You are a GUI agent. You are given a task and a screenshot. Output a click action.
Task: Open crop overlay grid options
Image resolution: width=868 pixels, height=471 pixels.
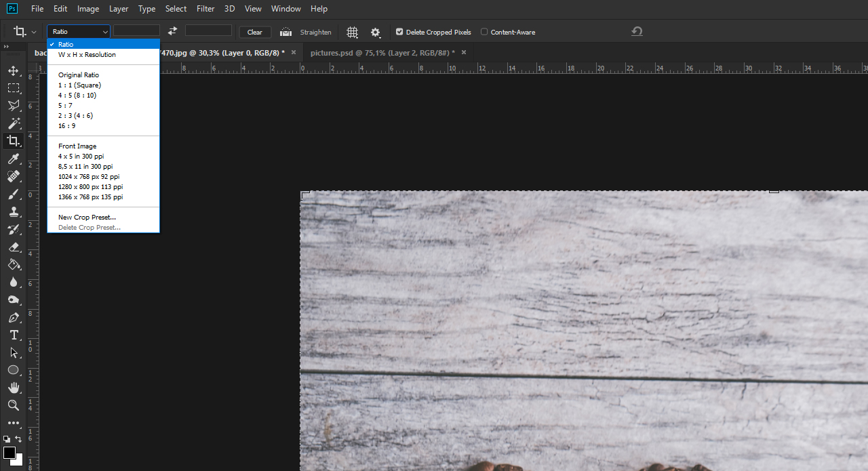(352, 32)
